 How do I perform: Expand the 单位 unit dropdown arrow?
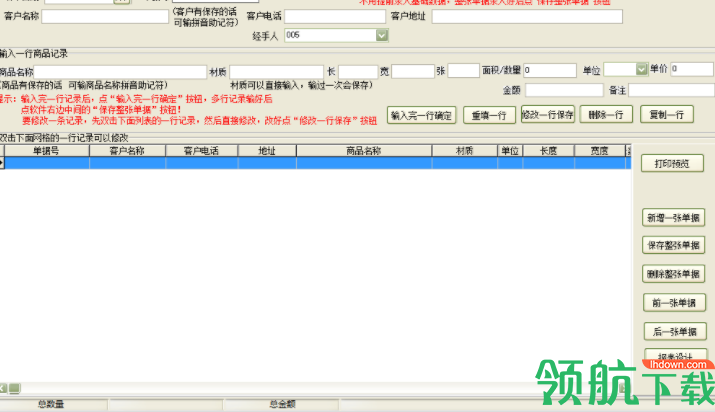(642, 69)
